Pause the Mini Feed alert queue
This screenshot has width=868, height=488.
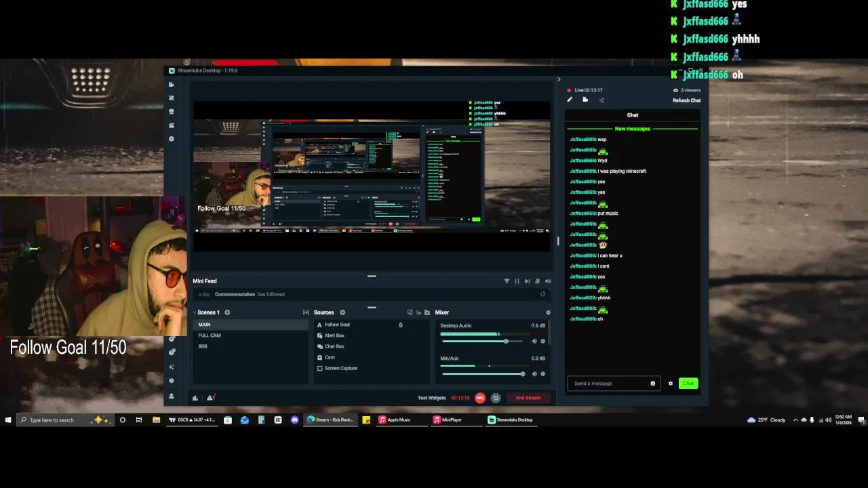coord(517,281)
